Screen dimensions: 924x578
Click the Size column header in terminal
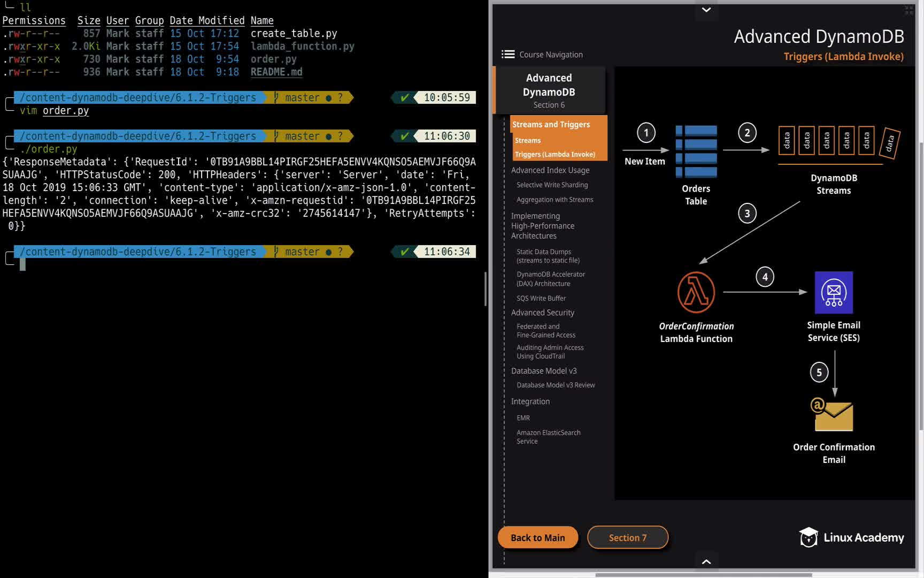pyautogui.click(x=89, y=20)
